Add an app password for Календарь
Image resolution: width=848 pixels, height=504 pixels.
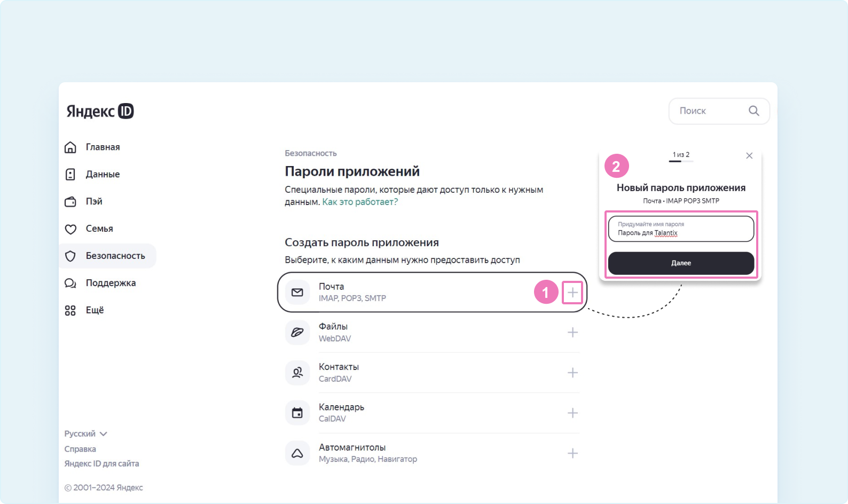(x=572, y=413)
